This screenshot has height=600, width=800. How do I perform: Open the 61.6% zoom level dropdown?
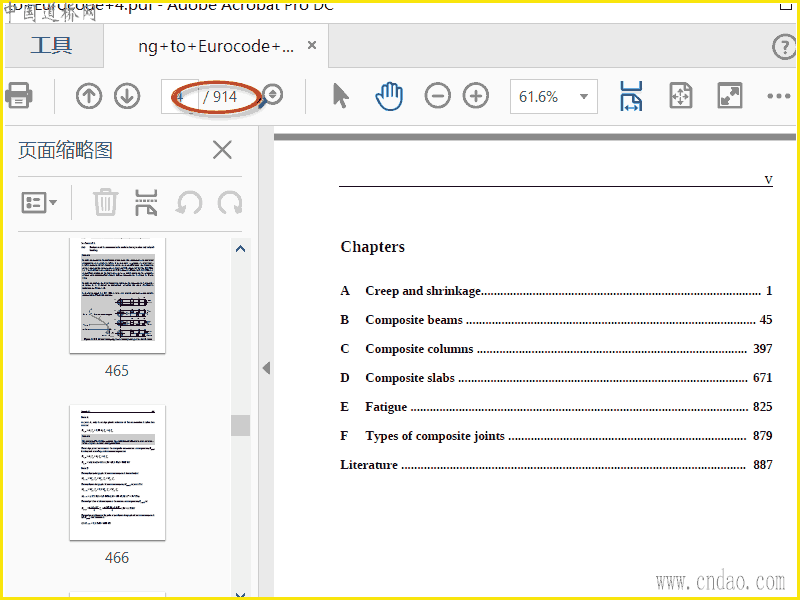pos(554,96)
